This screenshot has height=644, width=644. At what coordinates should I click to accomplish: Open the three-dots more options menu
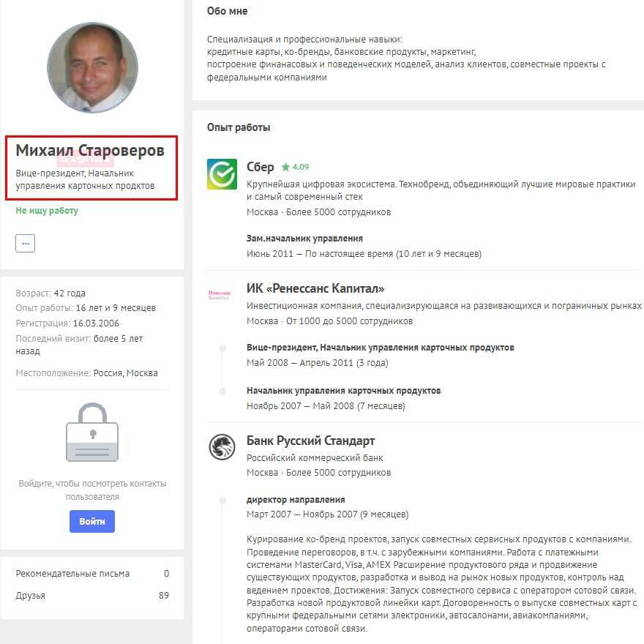coord(26,244)
